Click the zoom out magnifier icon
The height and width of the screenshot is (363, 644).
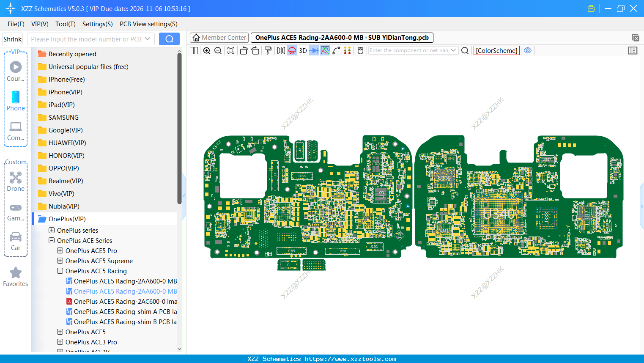tap(218, 51)
